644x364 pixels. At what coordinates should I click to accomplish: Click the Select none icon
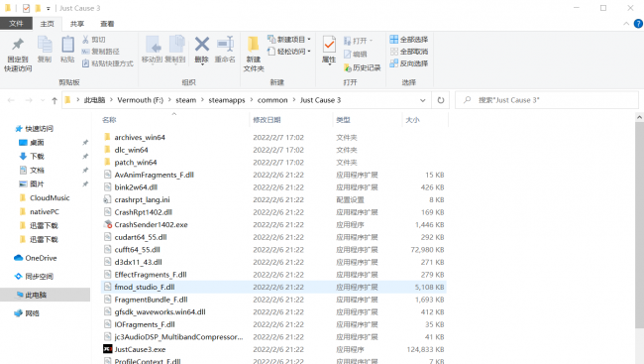(394, 52)
